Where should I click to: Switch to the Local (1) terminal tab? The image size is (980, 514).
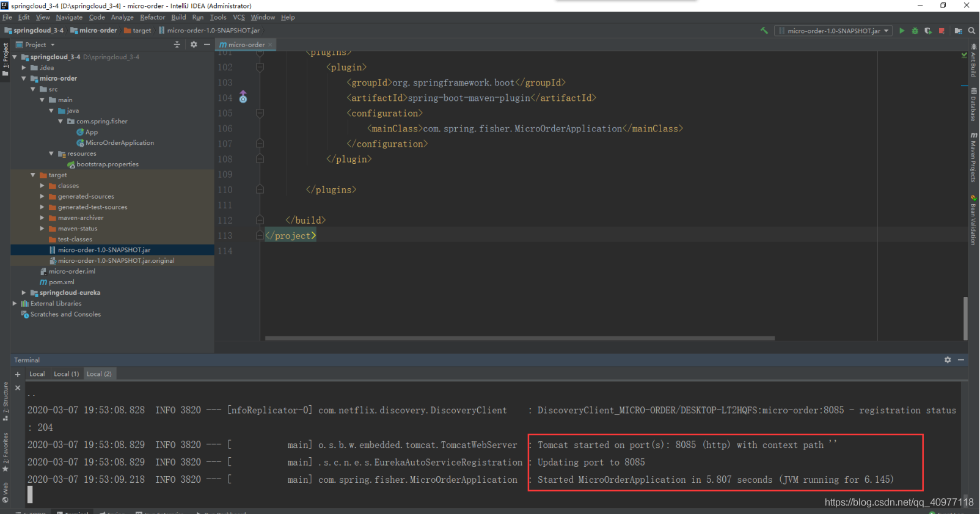pyautogui.click(x=66, y=374)
